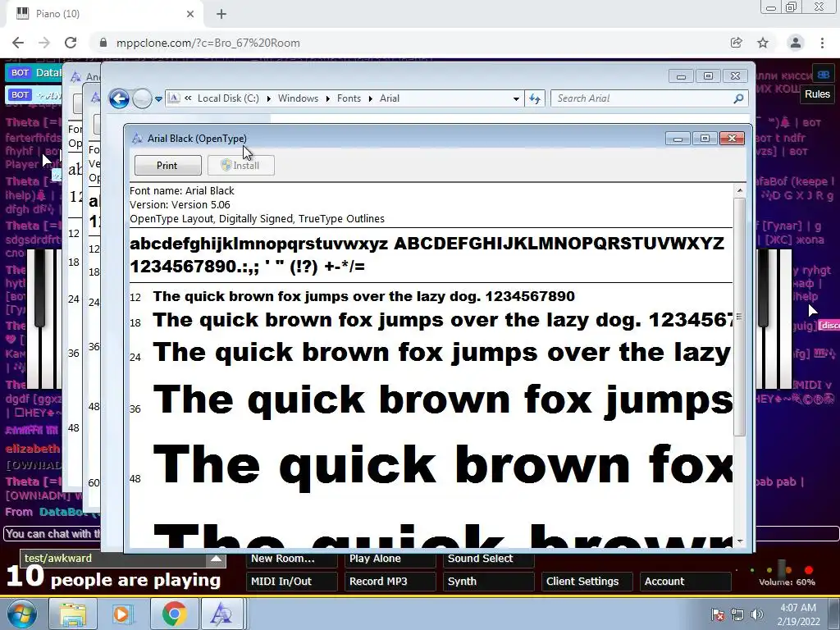Open Windows Media Player taskbar icon
The image size is (840, 630).
(x=122, y=614)
